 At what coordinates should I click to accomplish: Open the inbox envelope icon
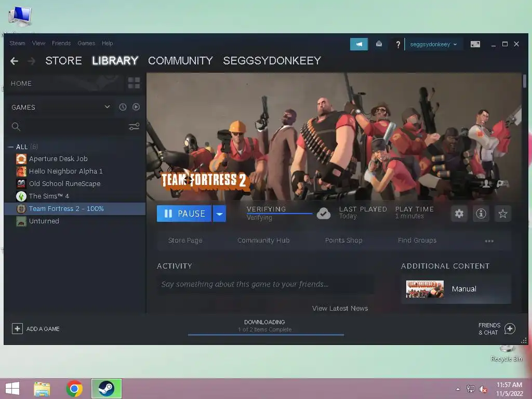pos(379,44)
